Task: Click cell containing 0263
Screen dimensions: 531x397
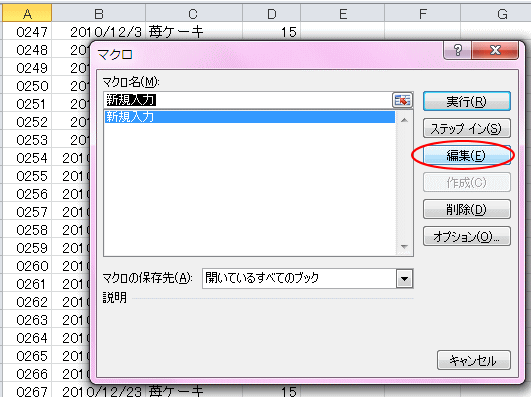Action: (x=27, y=319)
